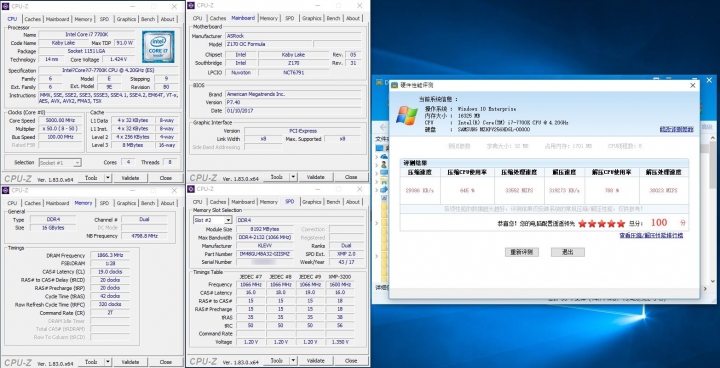Screen dimensions: 720x368
Task: Click CPU-Z title icon in Mainboard tab window
Action: 191,6
